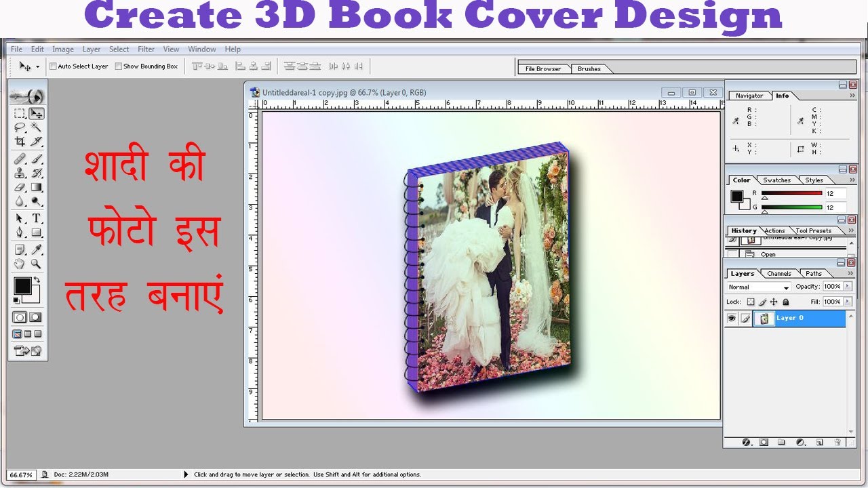Pick the Crop tool
This screenshot has width=868, height=488.
pyautogui.click(x=20, y=142)
